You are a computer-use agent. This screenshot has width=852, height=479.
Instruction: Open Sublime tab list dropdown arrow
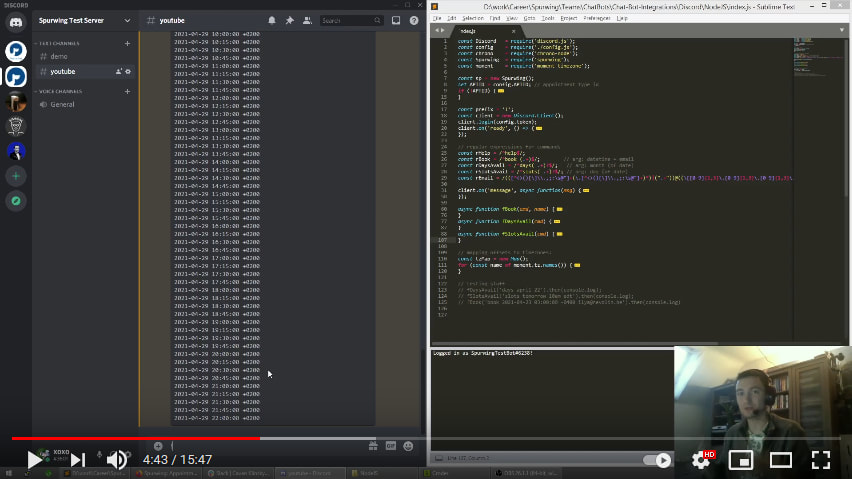tap(842, 31)
